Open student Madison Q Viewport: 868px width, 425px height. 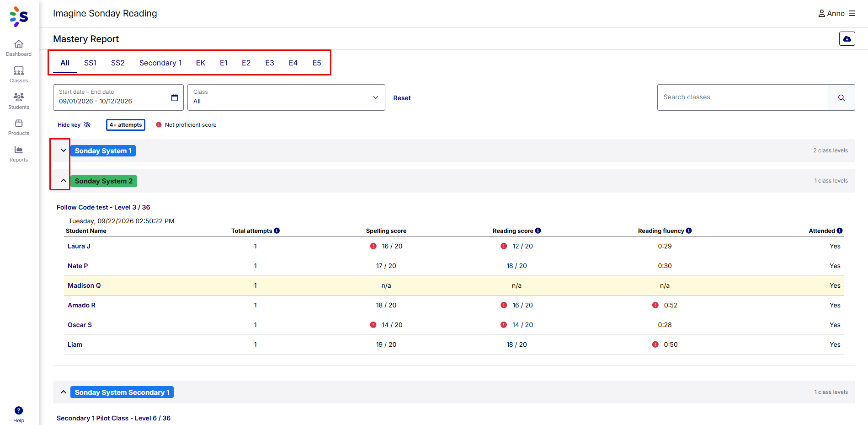[x=84, y=285]
